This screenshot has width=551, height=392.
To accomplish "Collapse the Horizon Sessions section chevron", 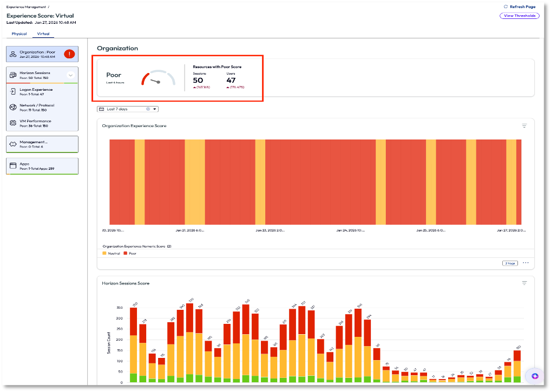I will pos(70,75).
